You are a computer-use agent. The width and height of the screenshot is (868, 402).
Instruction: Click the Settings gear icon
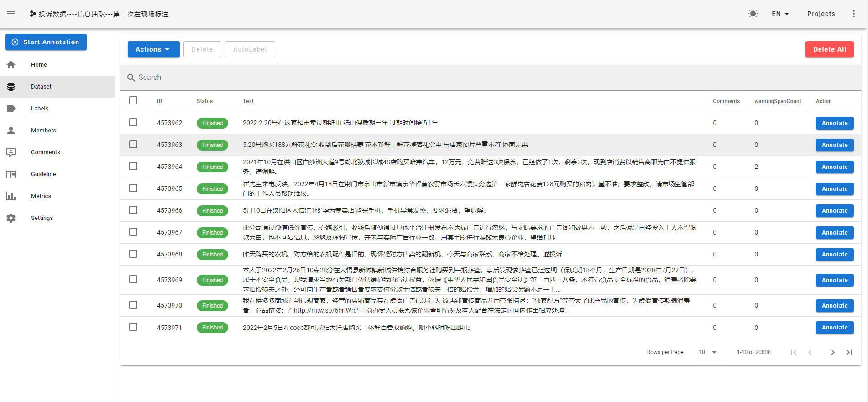coord(11,218)
